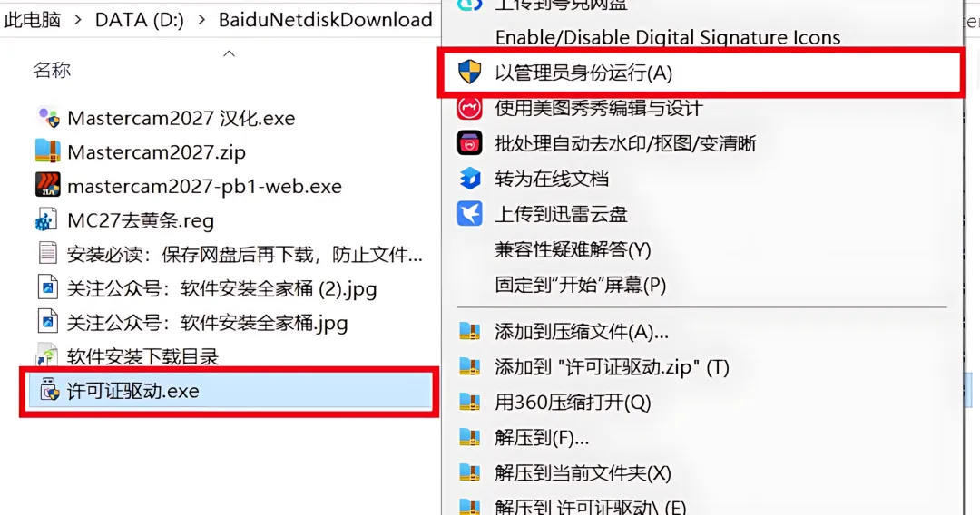Click the mastercam2027-pb1-web.exe installer icon
The height and width of the screenshot is (515, 980).
click(48, 185)
